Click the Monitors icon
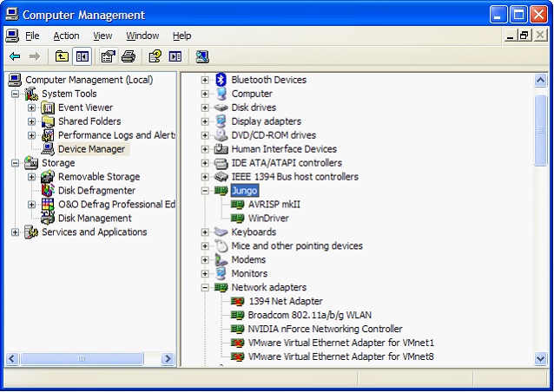Viewport: 554px width, 392px height. 221,273
